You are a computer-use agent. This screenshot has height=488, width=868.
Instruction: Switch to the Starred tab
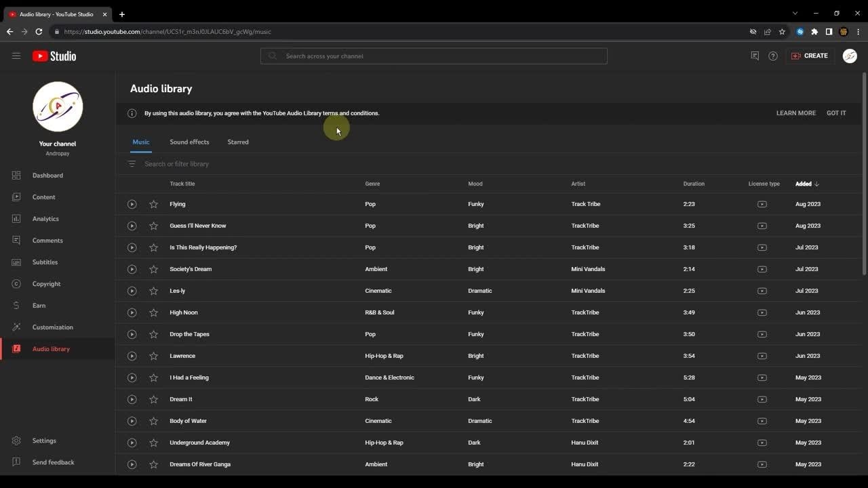[238, 142]
